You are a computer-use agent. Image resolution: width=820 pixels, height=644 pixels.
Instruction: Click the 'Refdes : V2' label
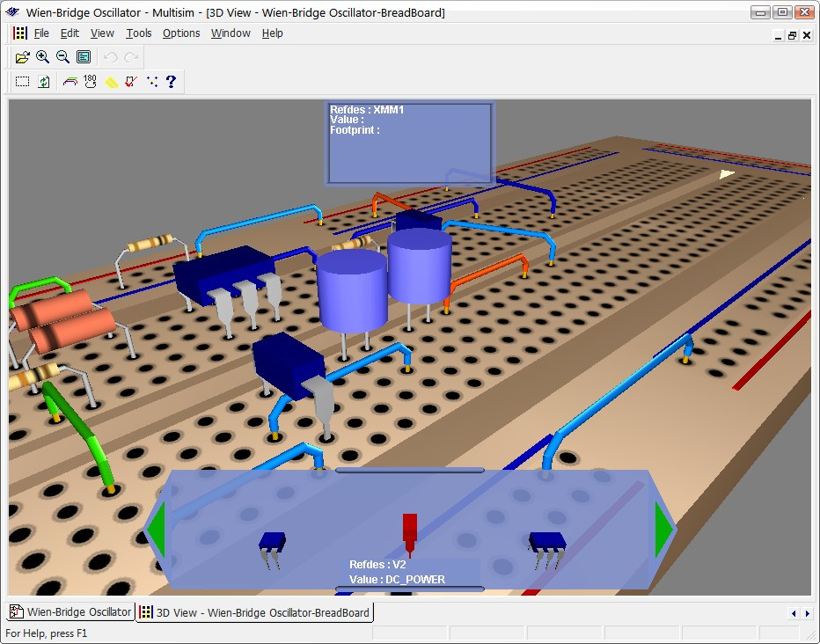coord(377,565)
